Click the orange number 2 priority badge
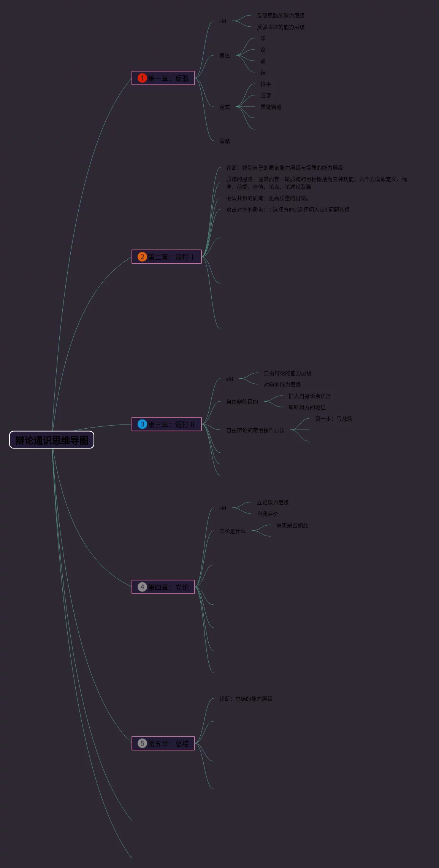439x868 pixels. coord(142,257)
